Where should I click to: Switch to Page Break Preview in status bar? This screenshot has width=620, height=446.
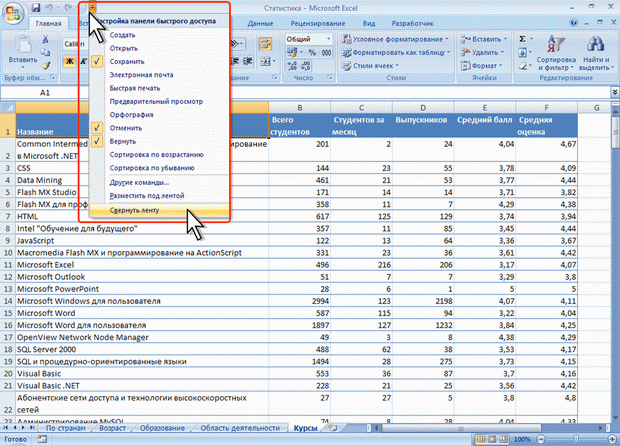click(504, 439)
